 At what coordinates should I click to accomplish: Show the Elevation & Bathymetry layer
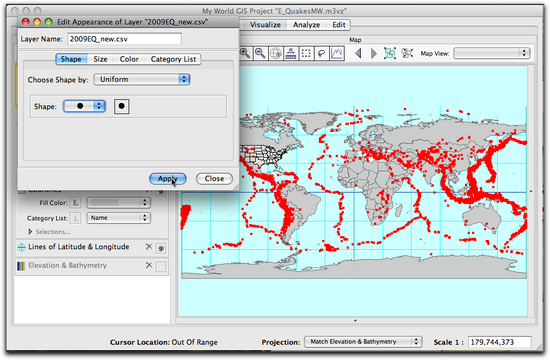161,267
